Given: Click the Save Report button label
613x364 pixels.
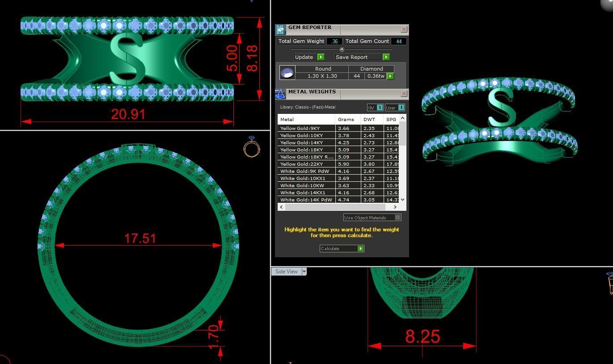Looking at the screenshot, I should (351, 57).
